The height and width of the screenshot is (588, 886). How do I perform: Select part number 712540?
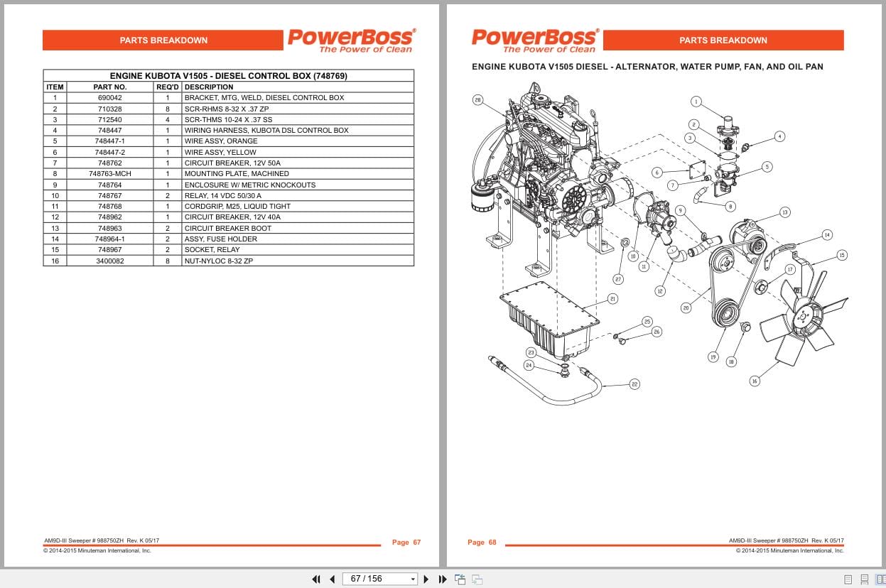click(x=109, y=119)
